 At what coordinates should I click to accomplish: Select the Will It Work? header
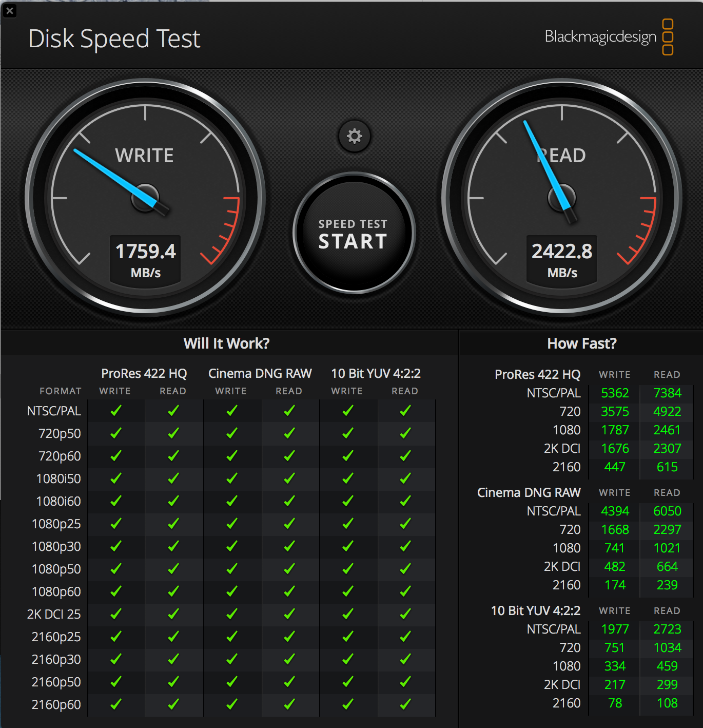click(x=226, y=343)
